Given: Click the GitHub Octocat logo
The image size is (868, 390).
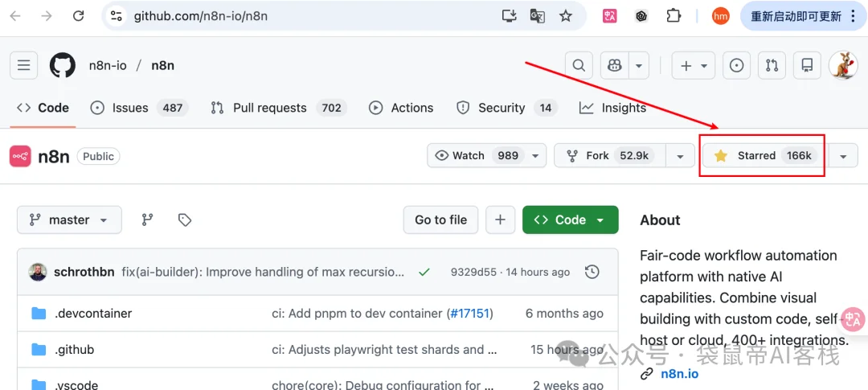Looking at the screenshot, I should [63, 65].
